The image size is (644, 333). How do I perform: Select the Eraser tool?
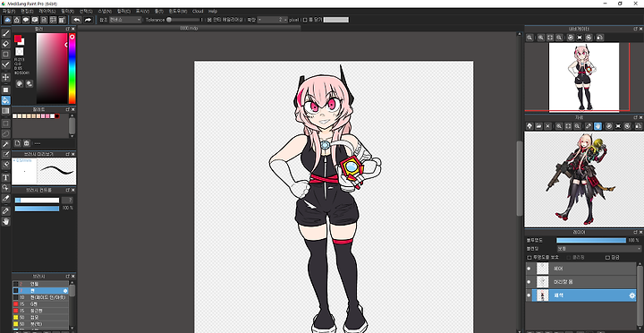5,44
